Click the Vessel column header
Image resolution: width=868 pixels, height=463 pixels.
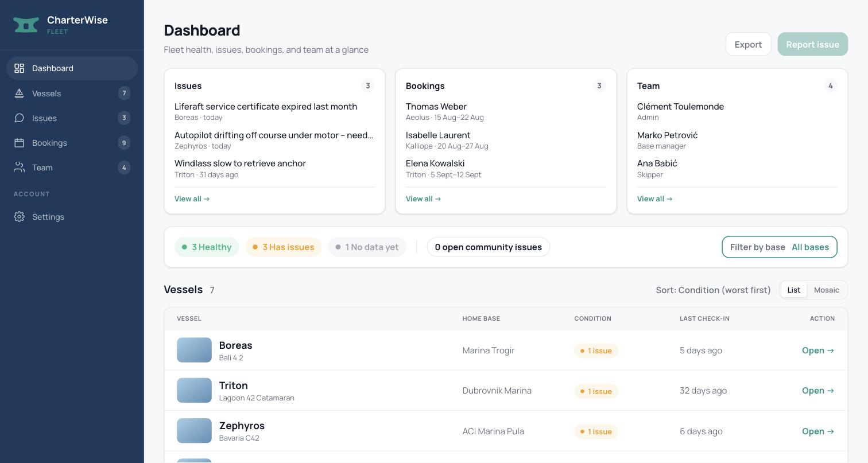coord(189,318)
